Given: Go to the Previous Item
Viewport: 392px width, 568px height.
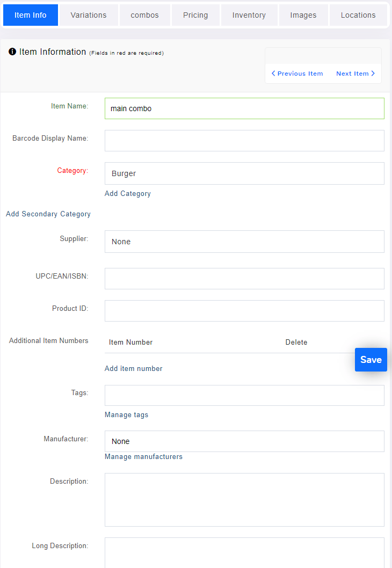Looking at the screenshot, I should pyautogui.click(x=297, y=73).
